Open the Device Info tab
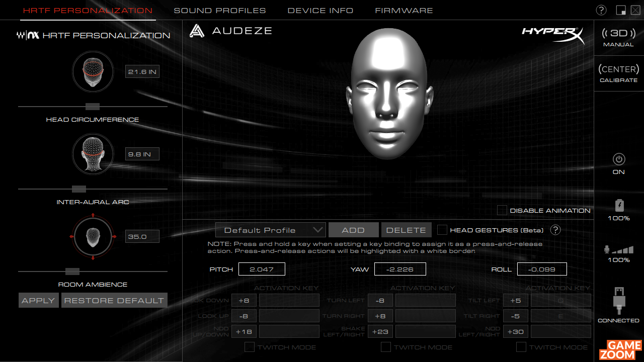 (320, 11)
